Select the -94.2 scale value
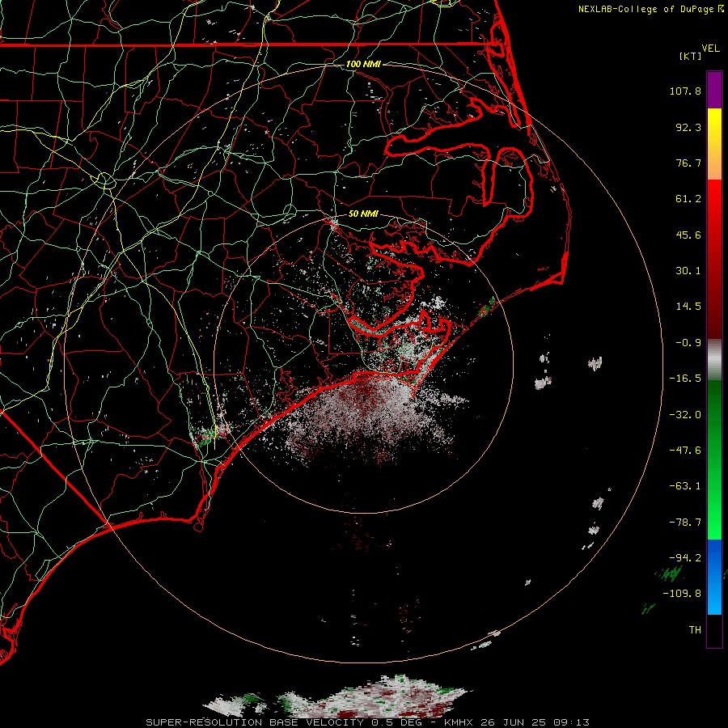This screenshot has height=728, width=728. (685, 558)
